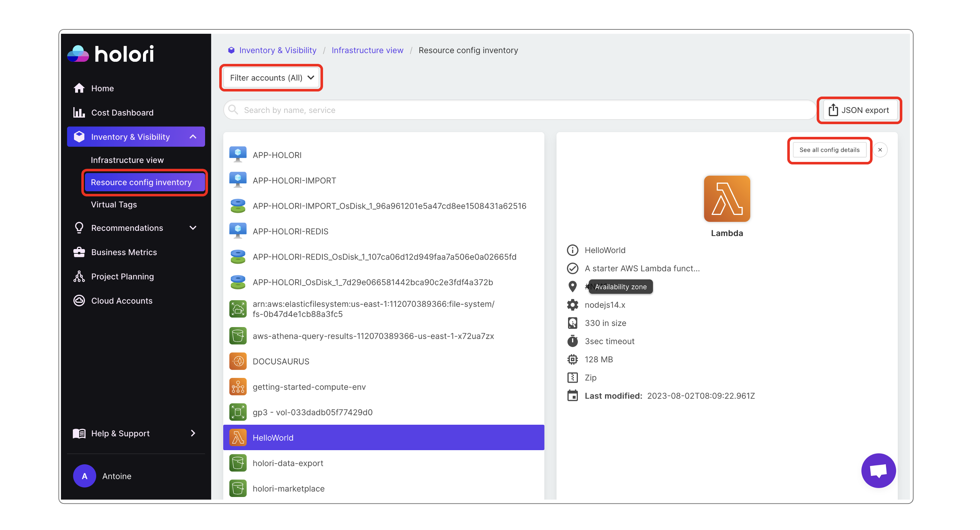
Task: Click the 'A starter AWS Lambda funct...' description
Action: point(642,268)
